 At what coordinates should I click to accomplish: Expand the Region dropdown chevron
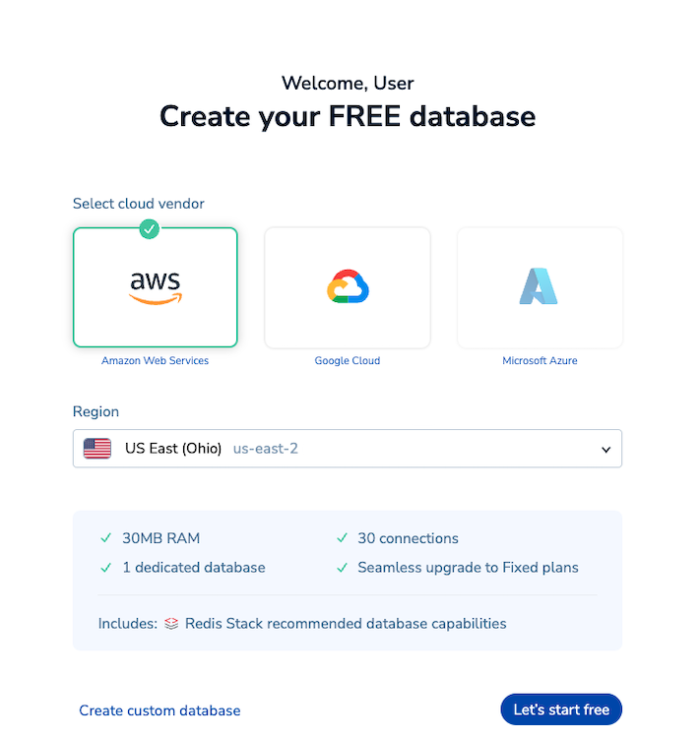(x=606, y=450)
